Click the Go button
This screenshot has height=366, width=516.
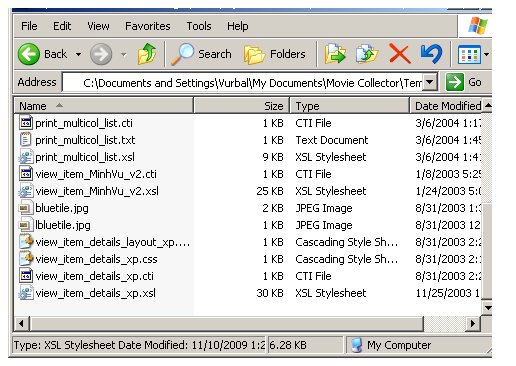pos(464,82)
